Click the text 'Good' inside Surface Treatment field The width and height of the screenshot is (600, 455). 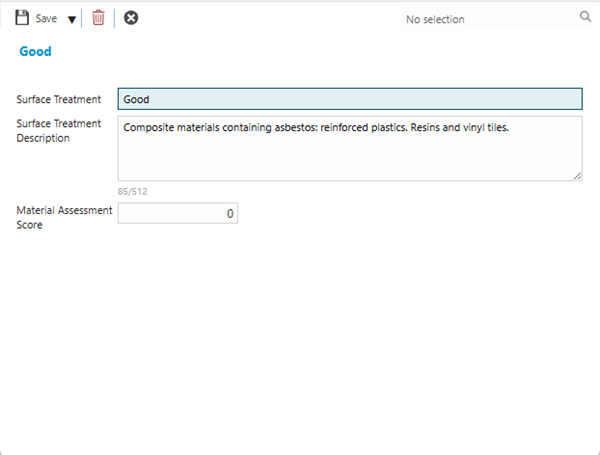coord(136,100)
